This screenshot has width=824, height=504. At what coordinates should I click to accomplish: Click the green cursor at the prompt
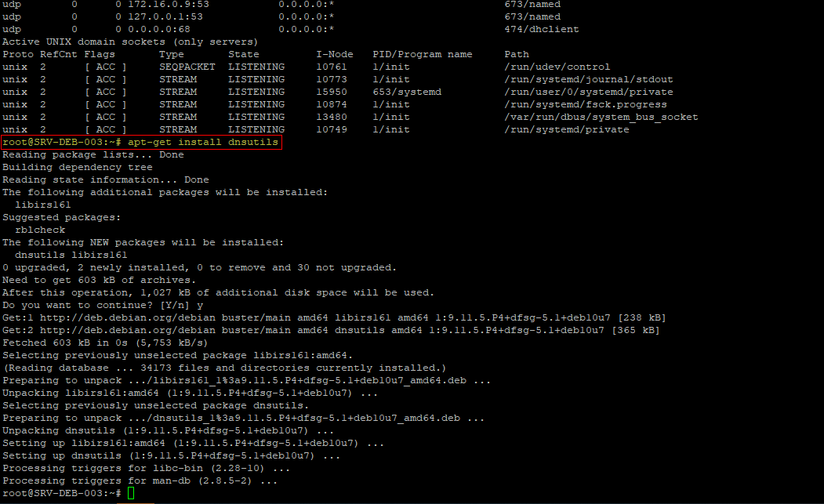point(131,493)
